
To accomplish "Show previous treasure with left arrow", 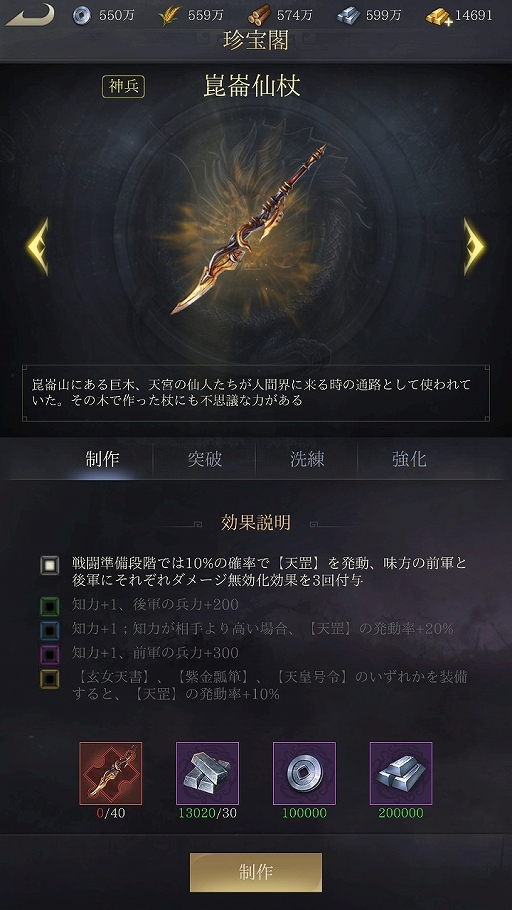I will click(x=38, y=246).
